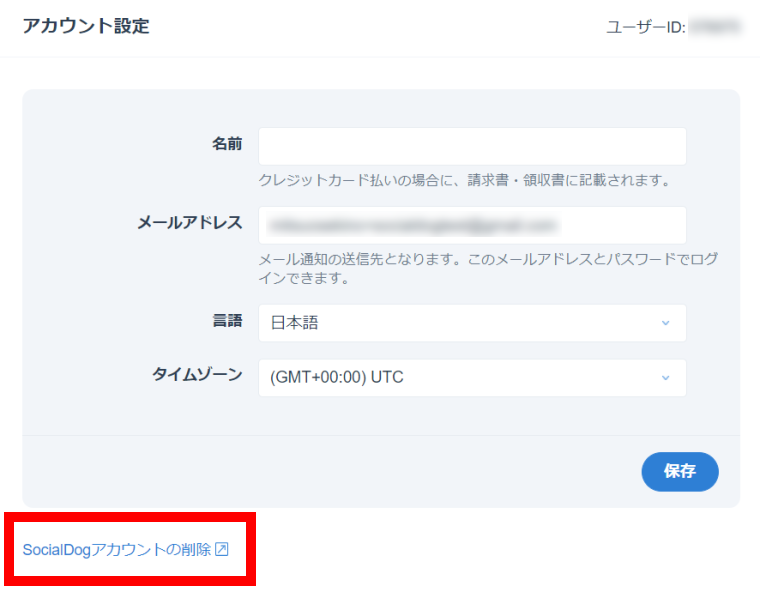
Task: Click into the メールアドレス input field
Action: [x=472, y=225]
